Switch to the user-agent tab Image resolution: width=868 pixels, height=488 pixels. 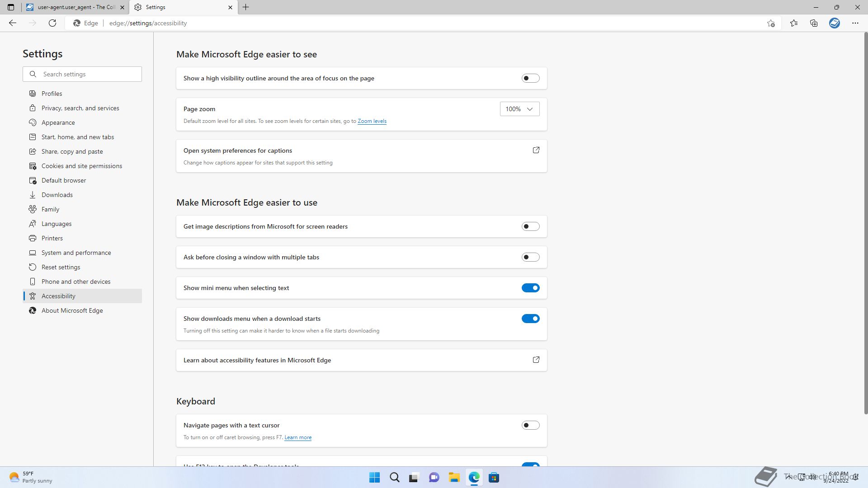[75, 7]
